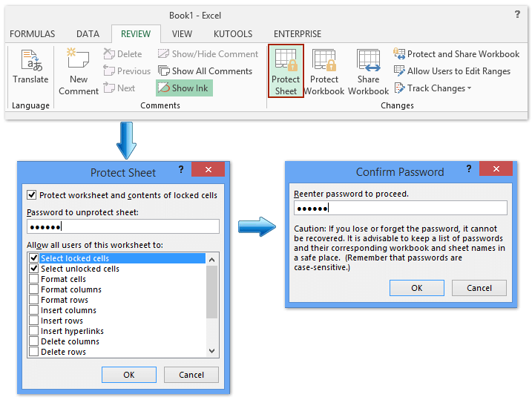Enable the Format cells checkbox
This screenshot has height=400, width=532.
[34, 279]
